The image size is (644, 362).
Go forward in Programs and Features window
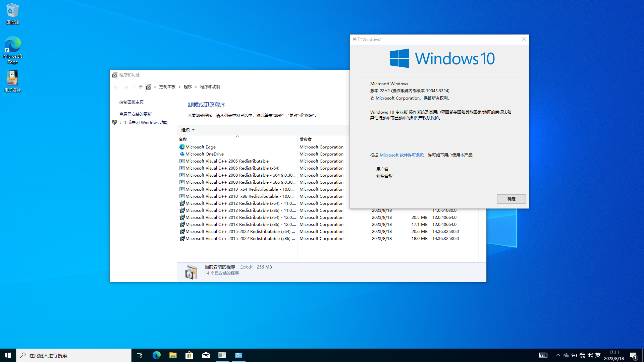(126, 87)
